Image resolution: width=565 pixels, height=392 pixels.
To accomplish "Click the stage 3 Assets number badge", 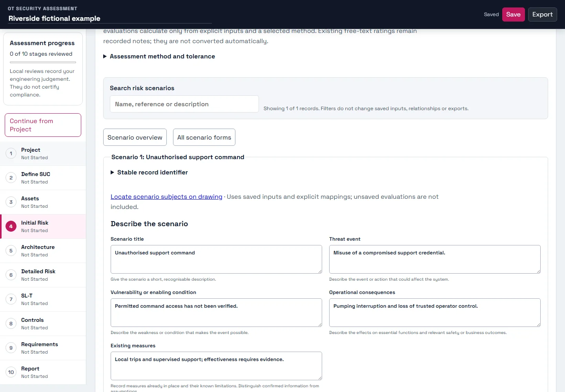I will tap(11, 202).
